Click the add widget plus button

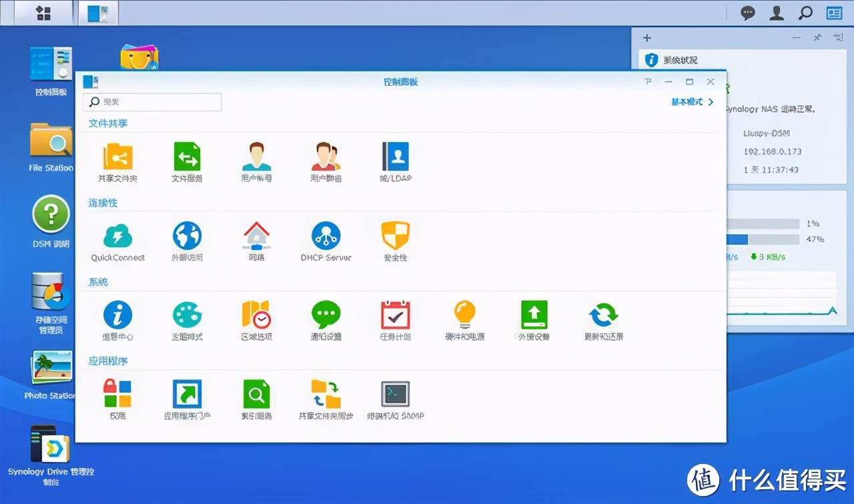pos(647,38)
